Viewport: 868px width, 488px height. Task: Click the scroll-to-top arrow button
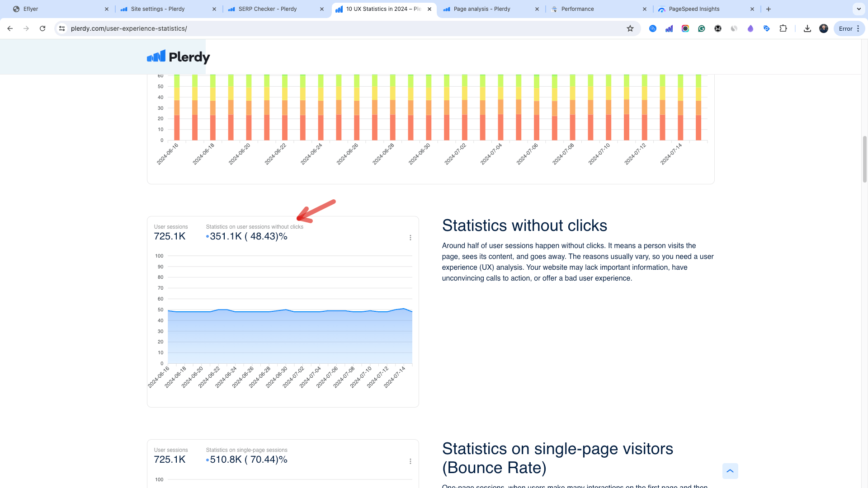730,471
